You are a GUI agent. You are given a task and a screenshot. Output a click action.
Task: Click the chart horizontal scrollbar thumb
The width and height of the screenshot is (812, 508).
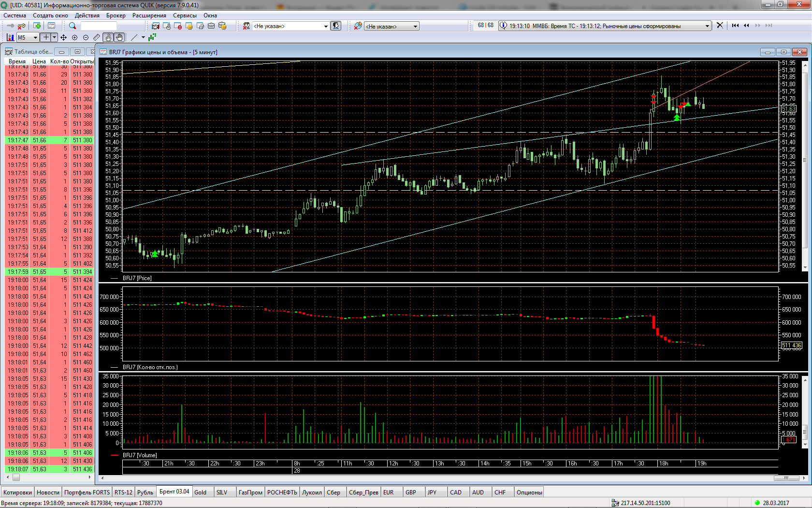click(x=786, y=478)
